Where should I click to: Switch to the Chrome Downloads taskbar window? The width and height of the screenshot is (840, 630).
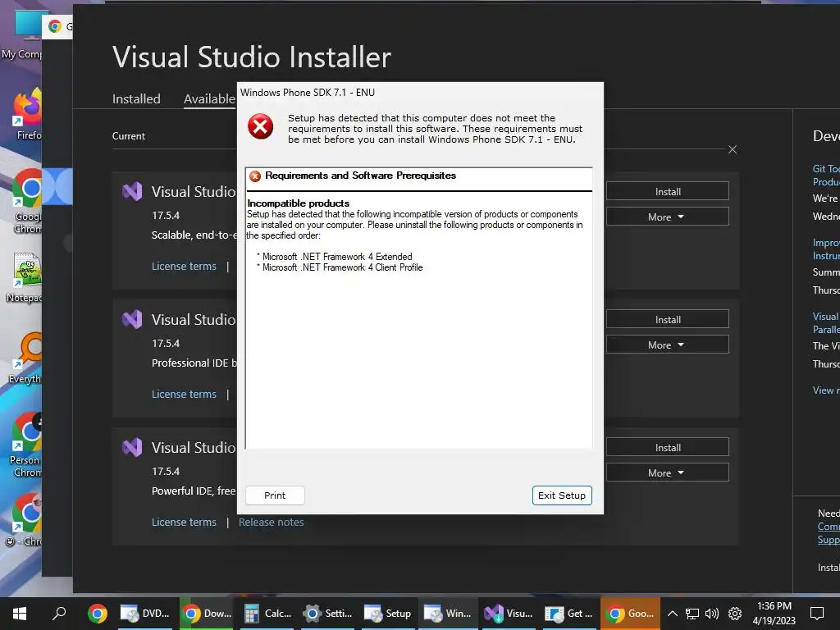tap(207, 614)
